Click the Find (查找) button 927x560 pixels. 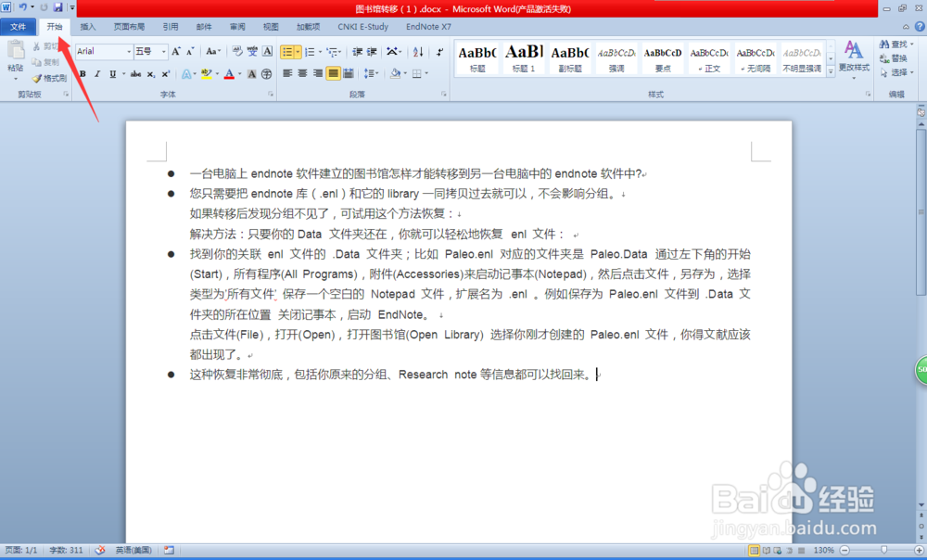[896, 45]
